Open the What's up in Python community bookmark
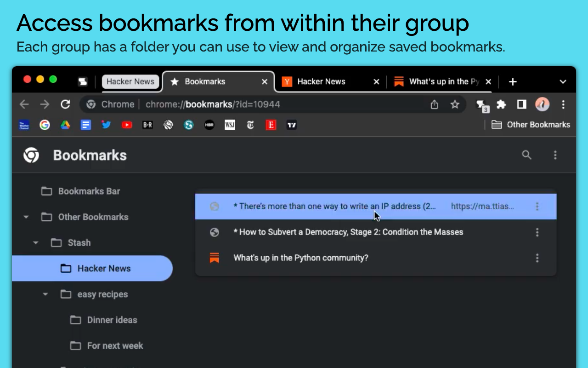This screenshot has height=368, width=588. pos(301,258)
